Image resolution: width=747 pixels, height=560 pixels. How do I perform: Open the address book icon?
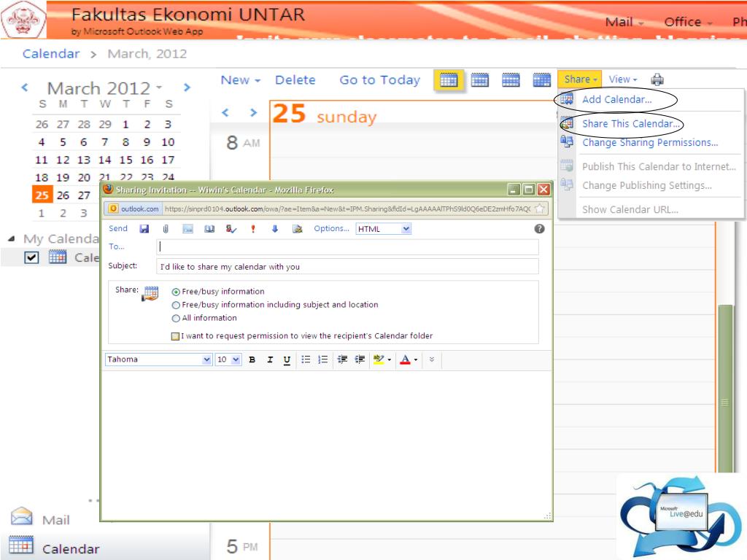click(209, 229)
